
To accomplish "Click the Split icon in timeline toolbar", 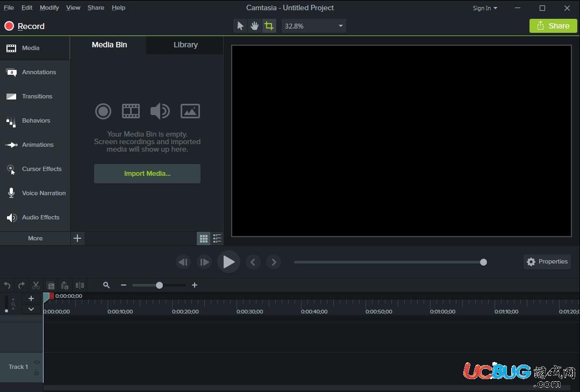I will [80, 286].
